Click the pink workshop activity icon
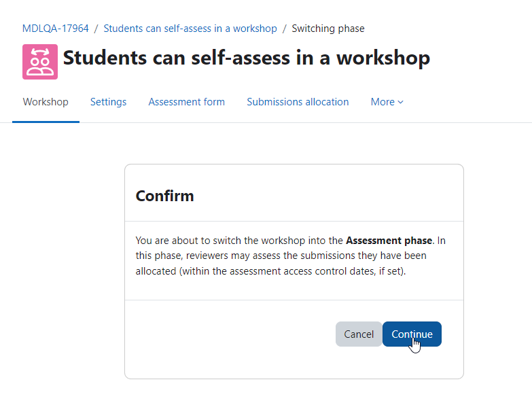 (40, 62)
